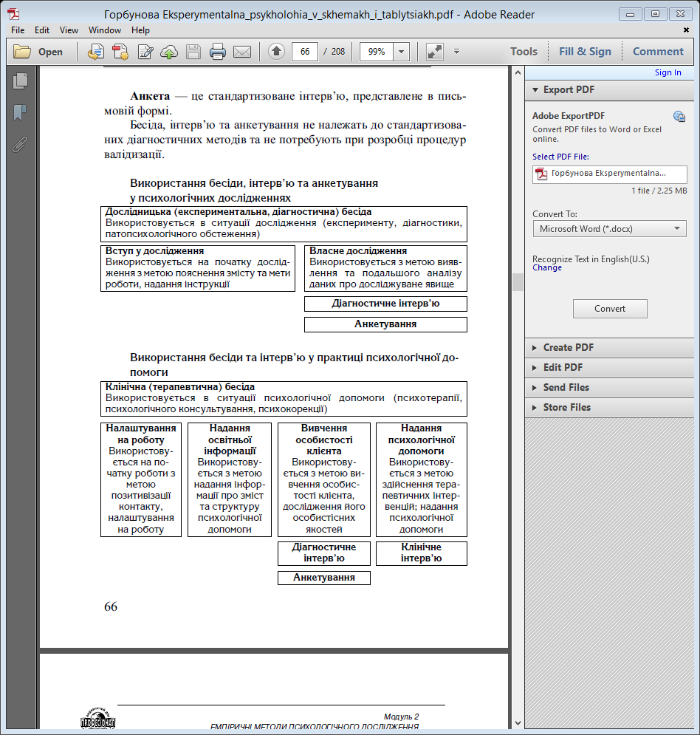700x735 pixels.
Task: Show the attachments paperclip panel
Action: [20, 143]
